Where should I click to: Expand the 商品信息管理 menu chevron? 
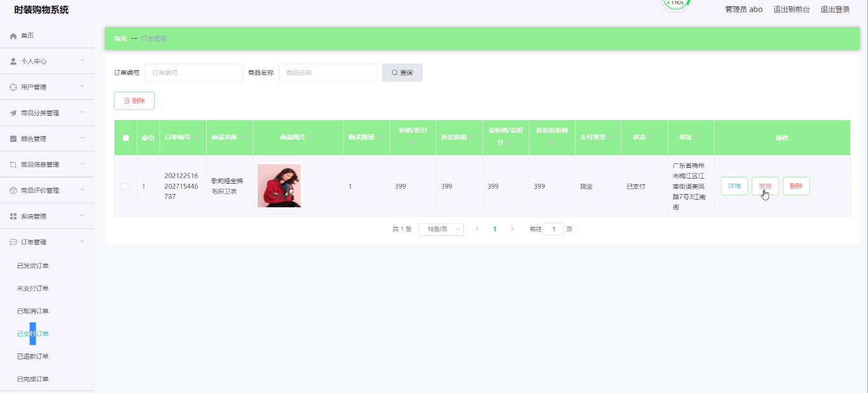(82, 164)
